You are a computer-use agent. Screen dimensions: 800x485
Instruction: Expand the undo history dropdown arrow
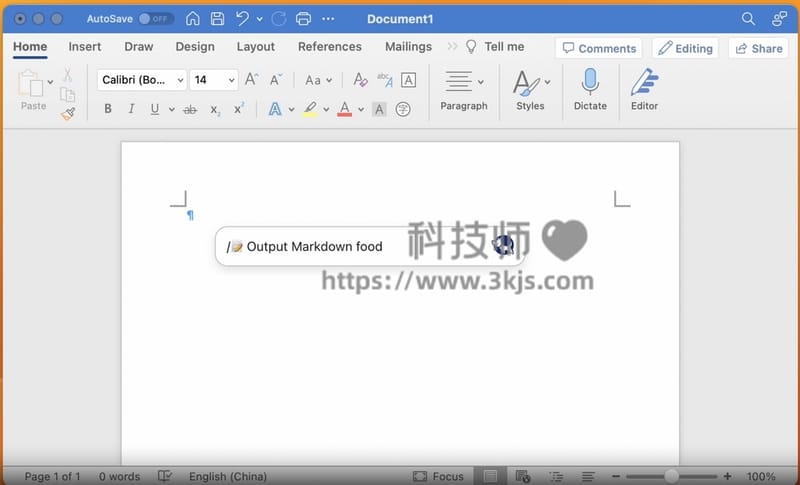pyautogui.click(x=260, y=19)
